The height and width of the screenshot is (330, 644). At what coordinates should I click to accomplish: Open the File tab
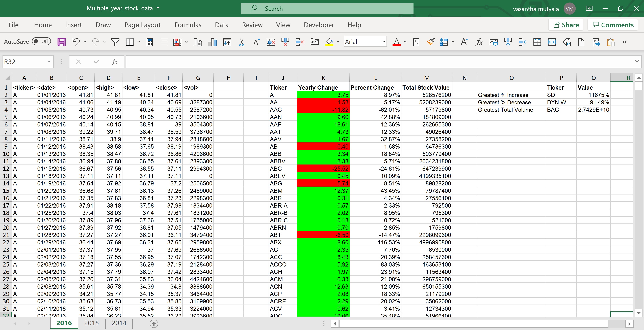pos(13,25)
